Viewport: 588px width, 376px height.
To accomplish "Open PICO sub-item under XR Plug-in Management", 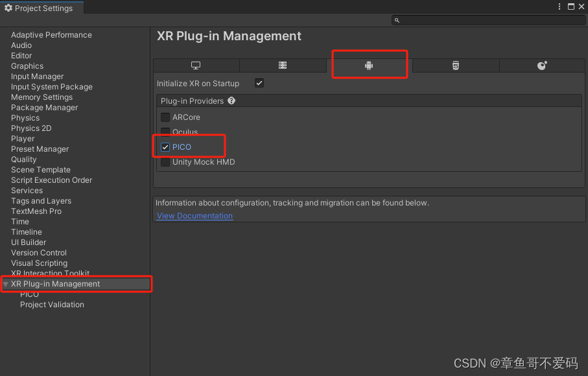I will pyautogui.click(x=29, y=294).
